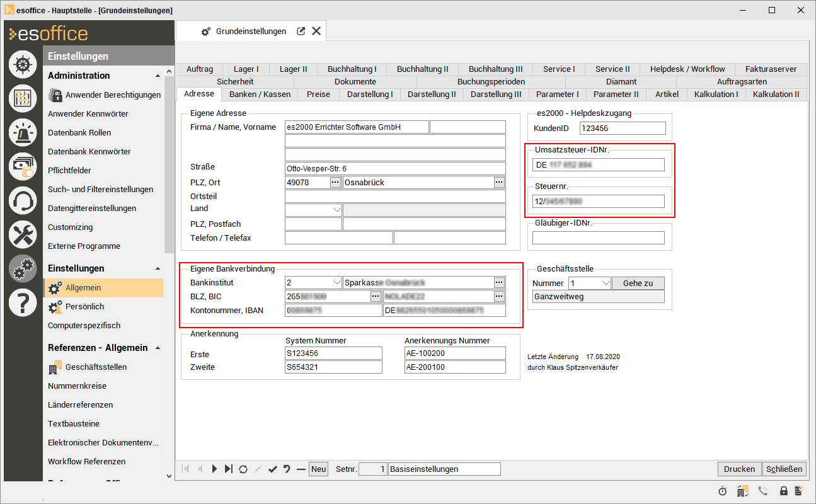Click the Gehe zu button
816x504 pixels.
click(638, 283)
